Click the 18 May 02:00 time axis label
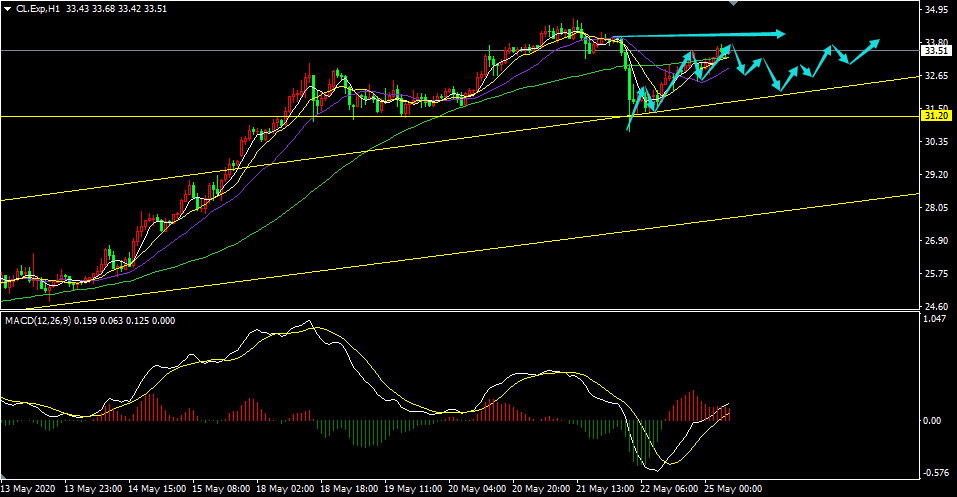Viewport: 957px width, 497px height. 284,489
